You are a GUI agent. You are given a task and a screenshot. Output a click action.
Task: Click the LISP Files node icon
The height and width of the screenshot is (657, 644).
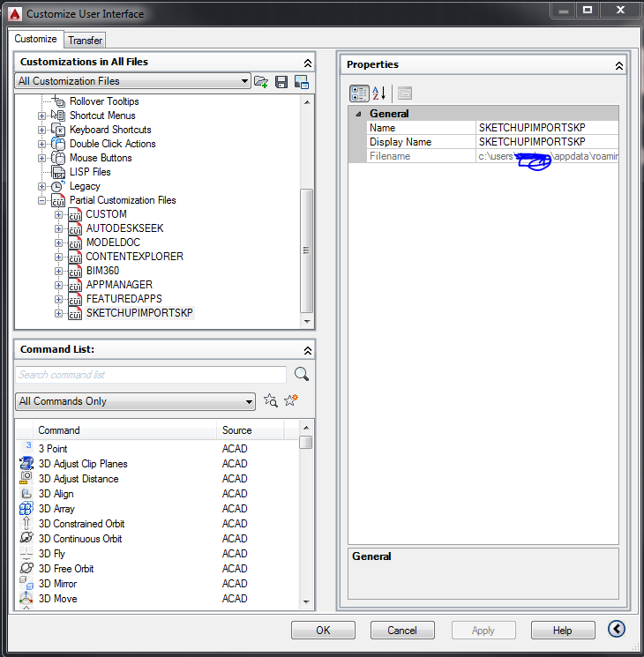58,172
